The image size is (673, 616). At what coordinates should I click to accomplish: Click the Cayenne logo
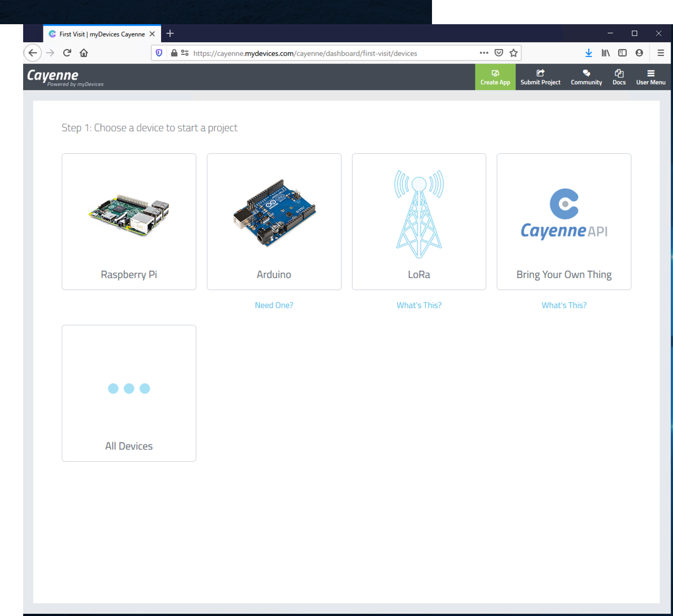tap(65, 77)
